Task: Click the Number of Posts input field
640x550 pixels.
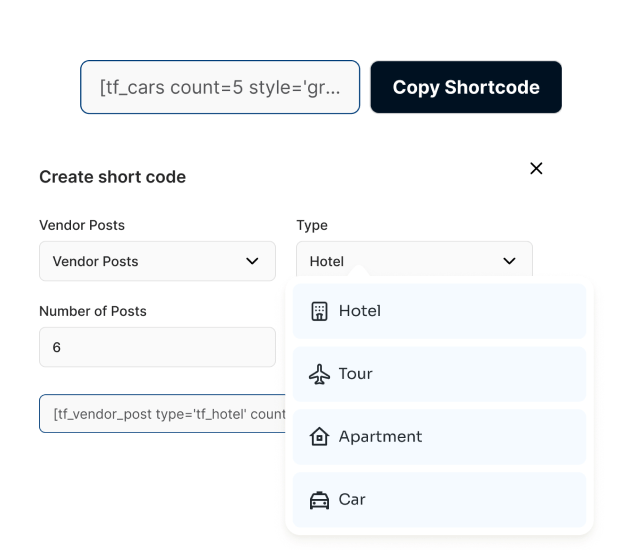Action: click(157, 347)
